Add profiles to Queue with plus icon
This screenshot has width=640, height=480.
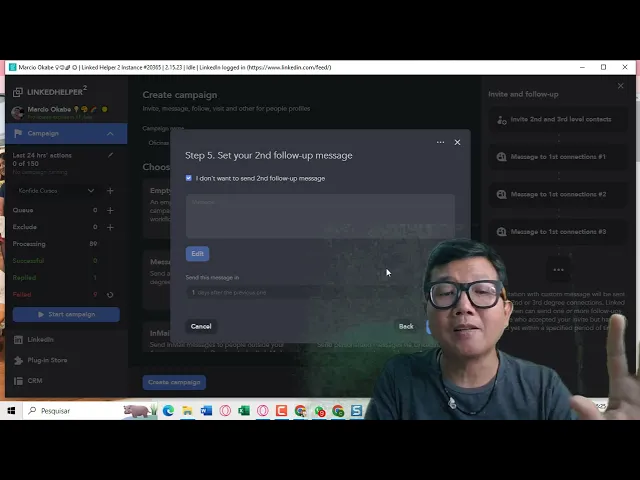(110, 210)
